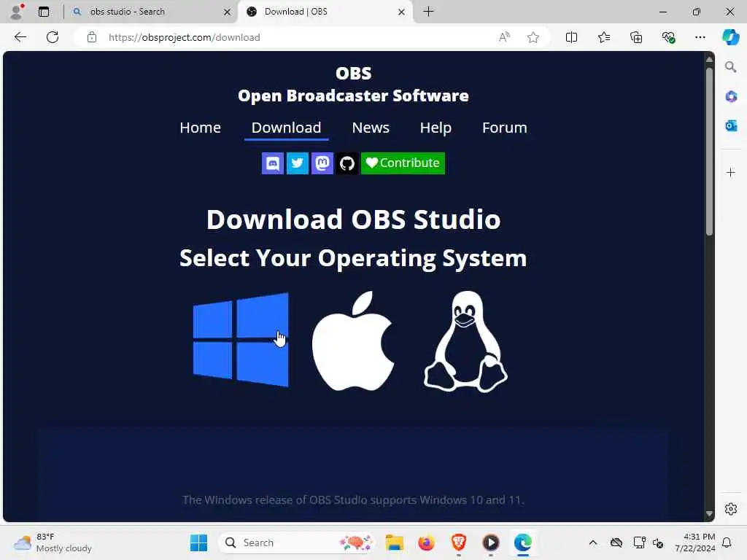Open a new browser tab

(428, 12)
